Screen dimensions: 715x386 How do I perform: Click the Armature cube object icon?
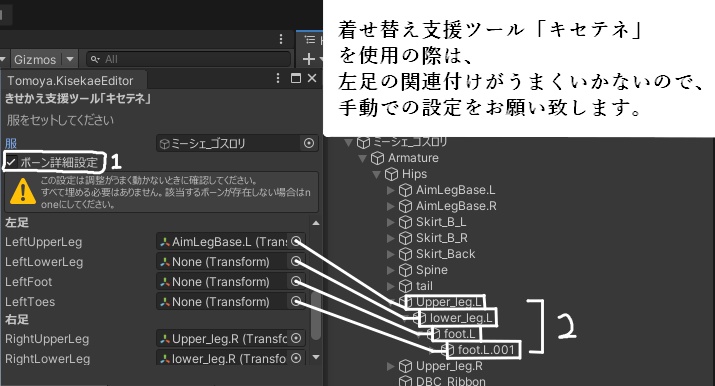click(x=378, y=158)
